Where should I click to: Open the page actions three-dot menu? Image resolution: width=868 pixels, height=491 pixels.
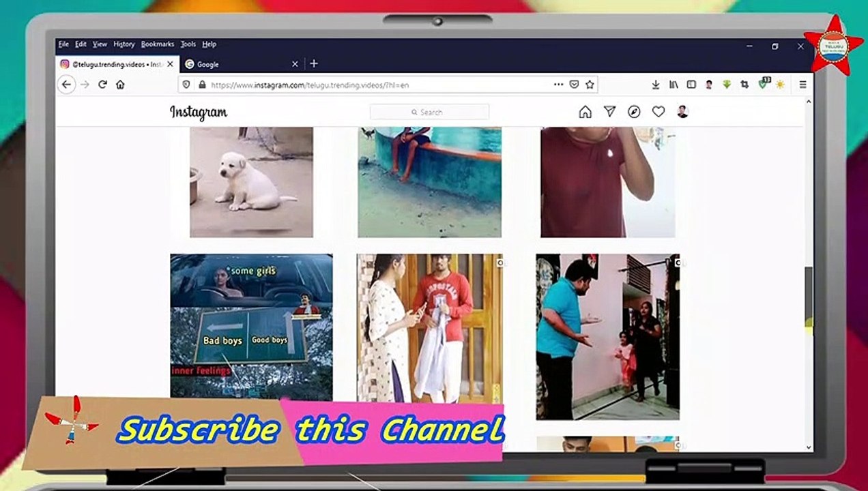[x=558, y=85]
